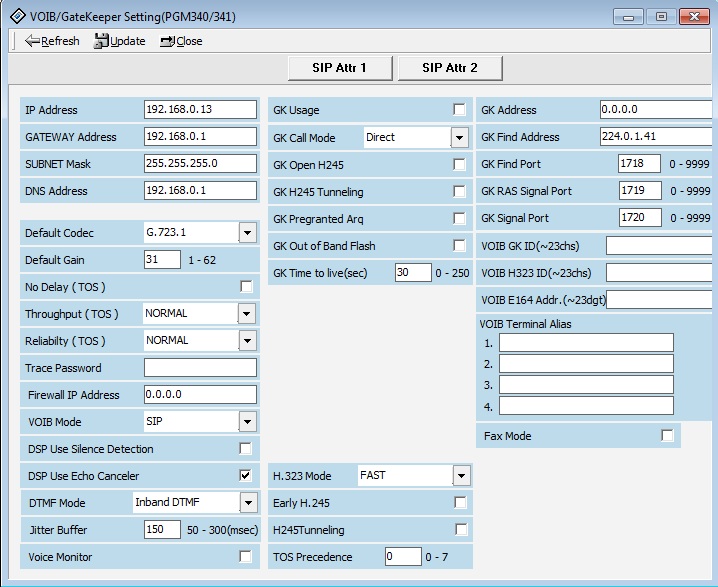Click the Jitter Buffer value field

coord(162,530)
